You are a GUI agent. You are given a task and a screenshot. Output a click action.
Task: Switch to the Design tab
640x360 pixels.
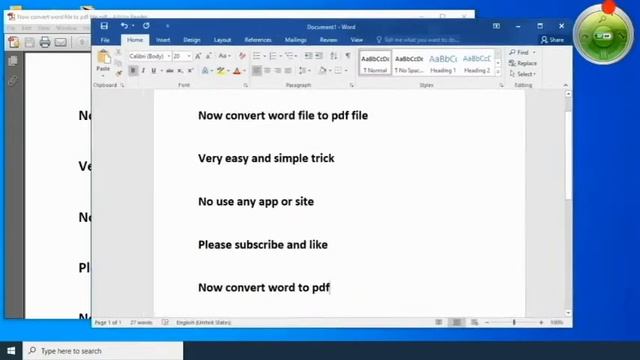(x=191, y=40)
